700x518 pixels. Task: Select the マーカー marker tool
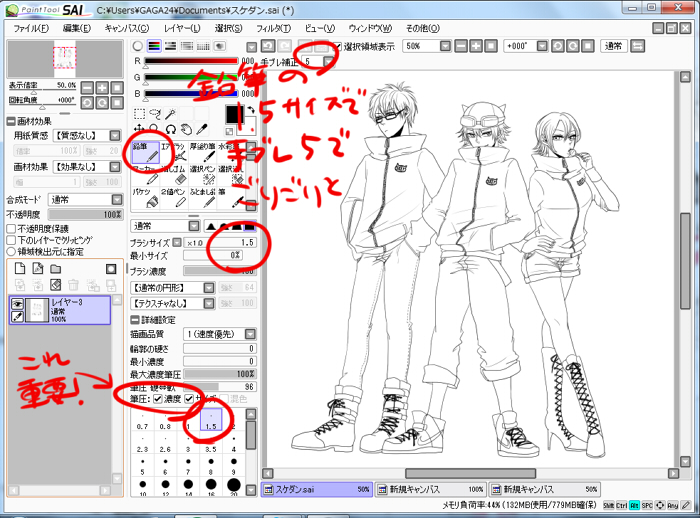146,175
